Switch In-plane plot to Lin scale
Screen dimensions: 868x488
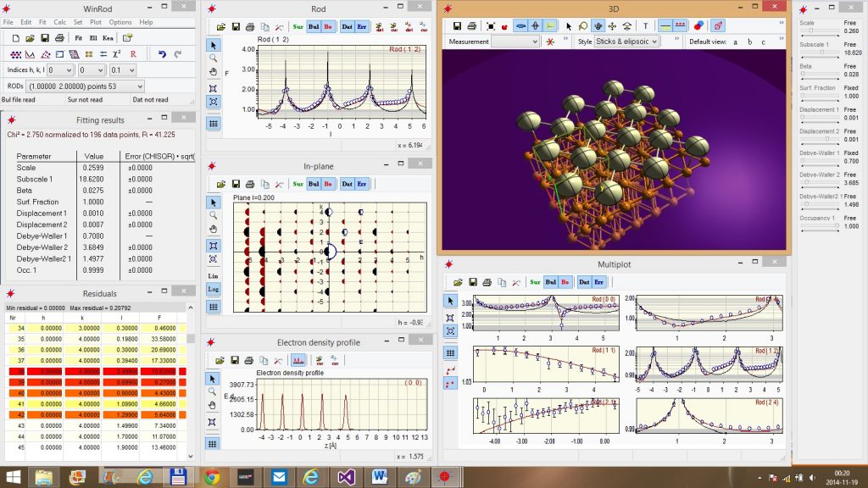(213, 275)
